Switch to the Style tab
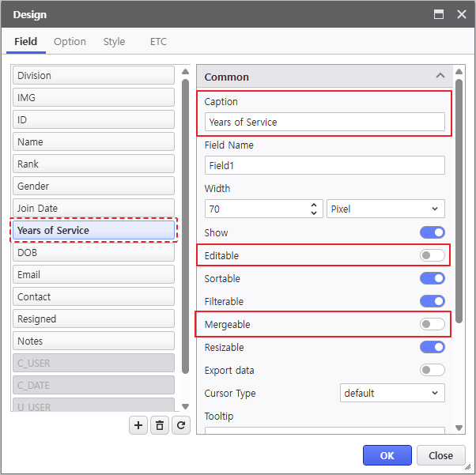The image size is (476, 475). (x=114, y=42)
